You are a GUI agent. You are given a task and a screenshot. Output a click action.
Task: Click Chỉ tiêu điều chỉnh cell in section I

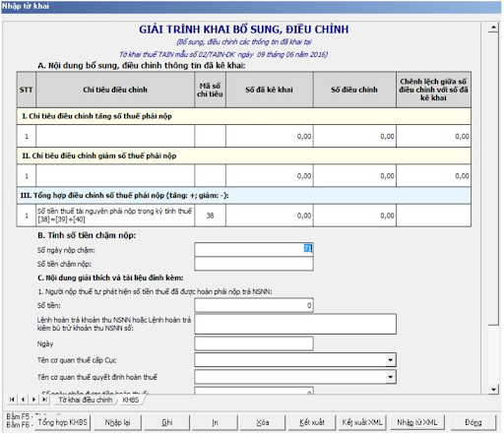tap(115, 136)
